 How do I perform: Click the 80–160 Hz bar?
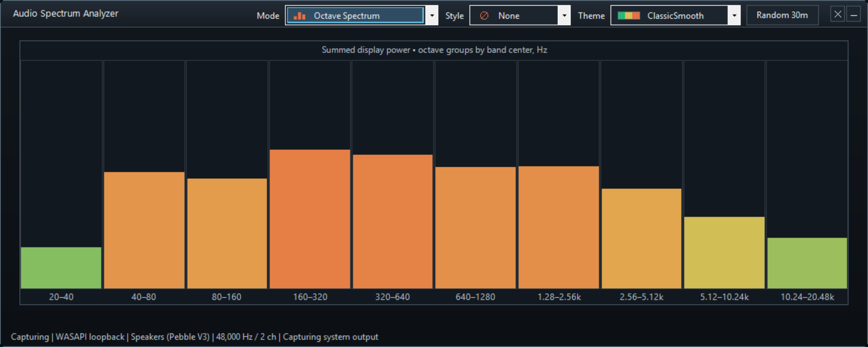point(227,234)
